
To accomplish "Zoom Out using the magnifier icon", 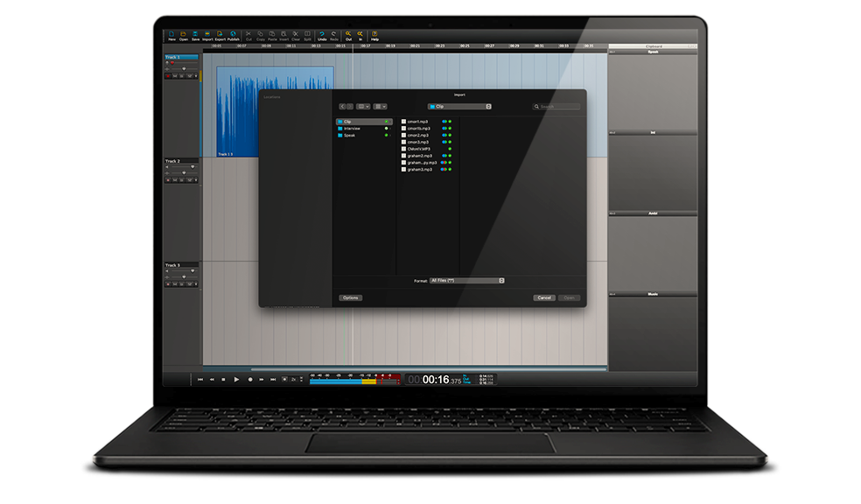I will [x=348, y=36].
